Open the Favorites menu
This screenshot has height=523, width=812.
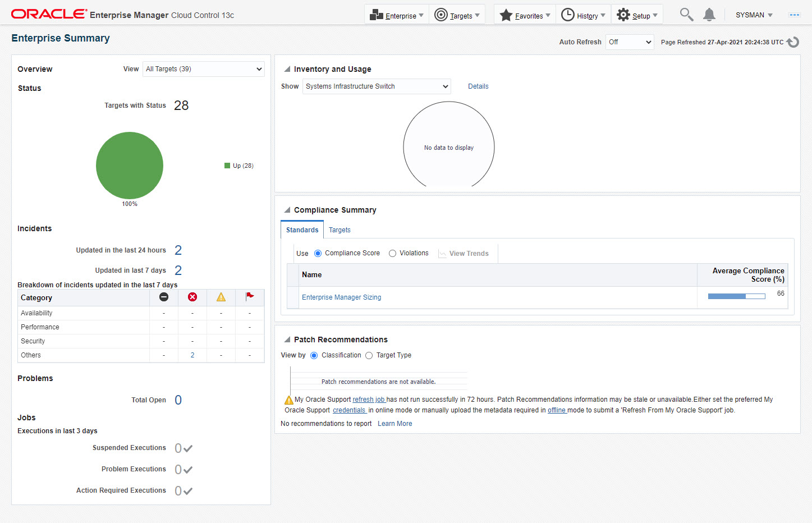point(525,15)
